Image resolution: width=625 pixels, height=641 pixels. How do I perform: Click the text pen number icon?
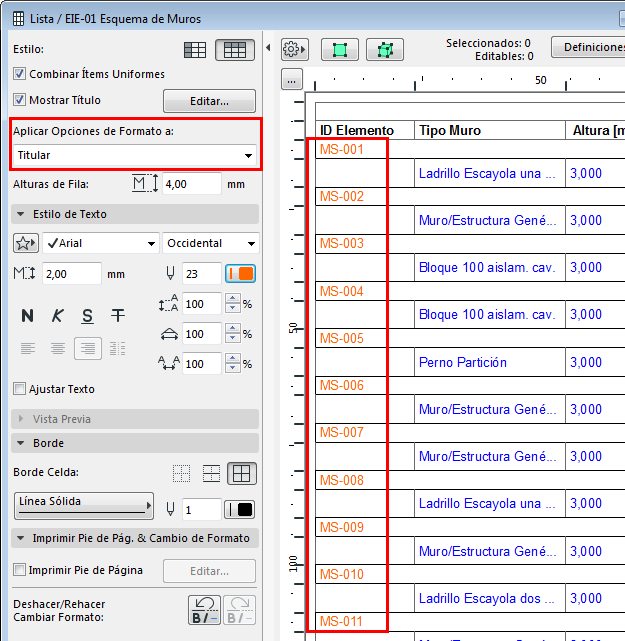tap(170, 273)
